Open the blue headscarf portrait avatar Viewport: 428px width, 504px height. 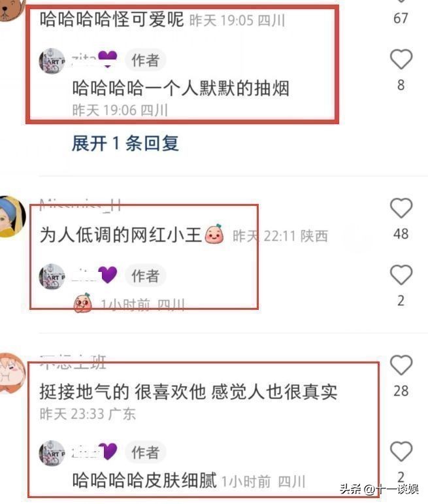12,216
